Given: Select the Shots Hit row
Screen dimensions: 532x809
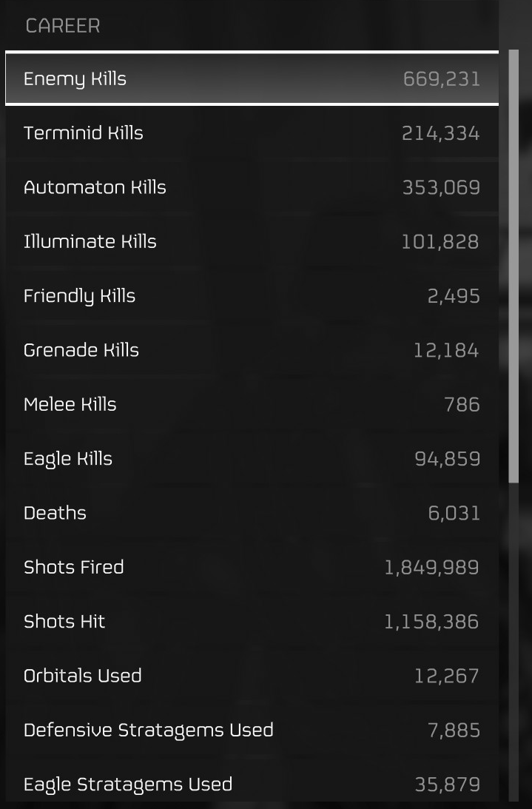Looking at the screenshot, I should [252, 621].
